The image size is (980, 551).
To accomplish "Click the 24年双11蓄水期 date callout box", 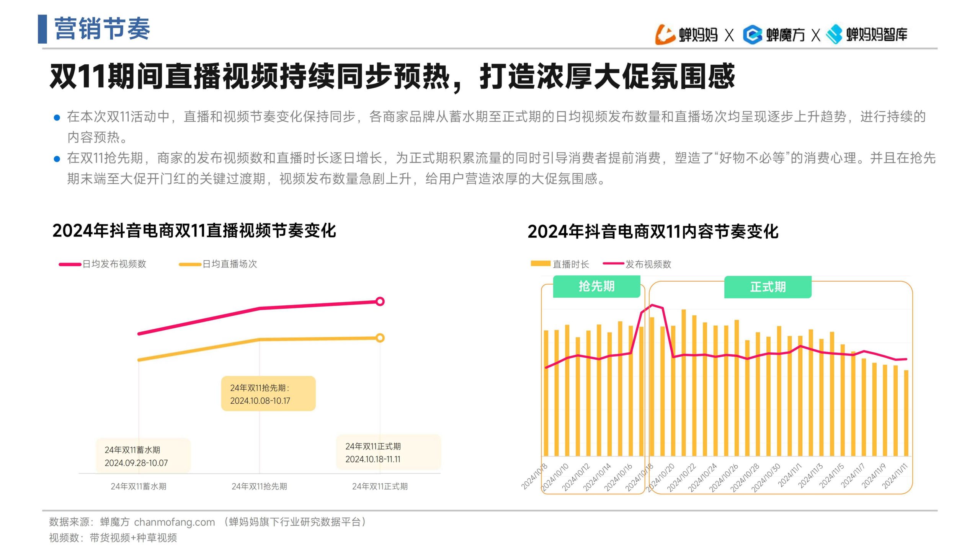I will (x=143, y=456).
